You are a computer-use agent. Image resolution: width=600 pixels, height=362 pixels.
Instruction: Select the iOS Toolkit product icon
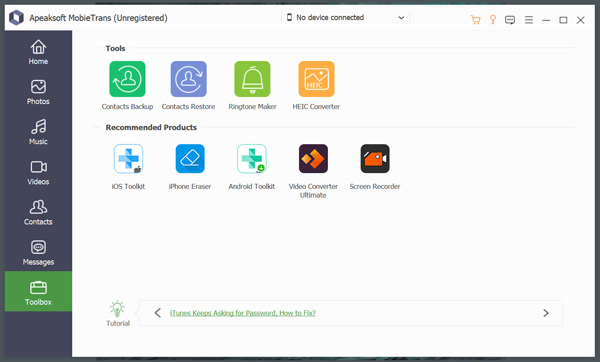pos(129,159)
